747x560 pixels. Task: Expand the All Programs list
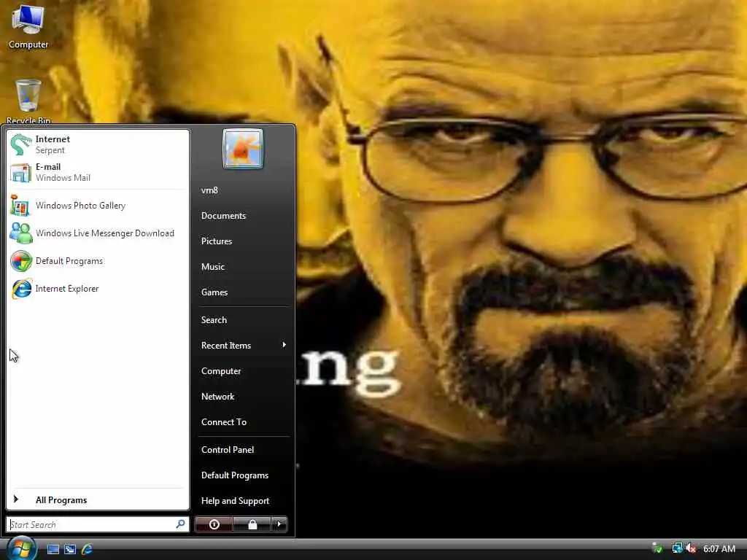98,500
